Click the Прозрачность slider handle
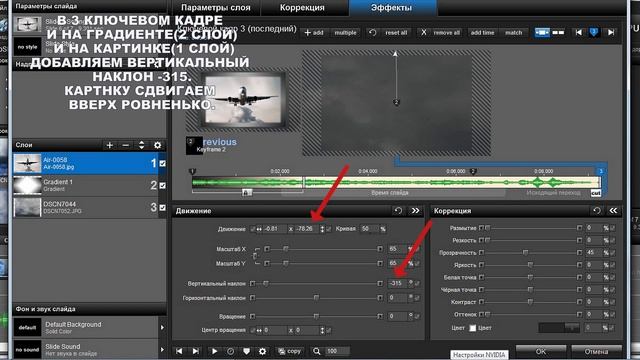The width and height of the screenshot is (640, 360). click(x=525, y=253)
